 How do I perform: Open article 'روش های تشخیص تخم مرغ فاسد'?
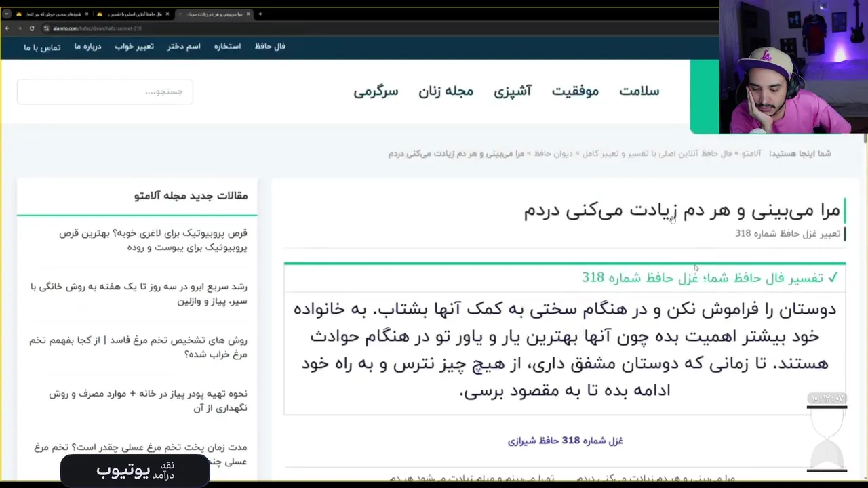pyautogui.click(x=138, y=347)
